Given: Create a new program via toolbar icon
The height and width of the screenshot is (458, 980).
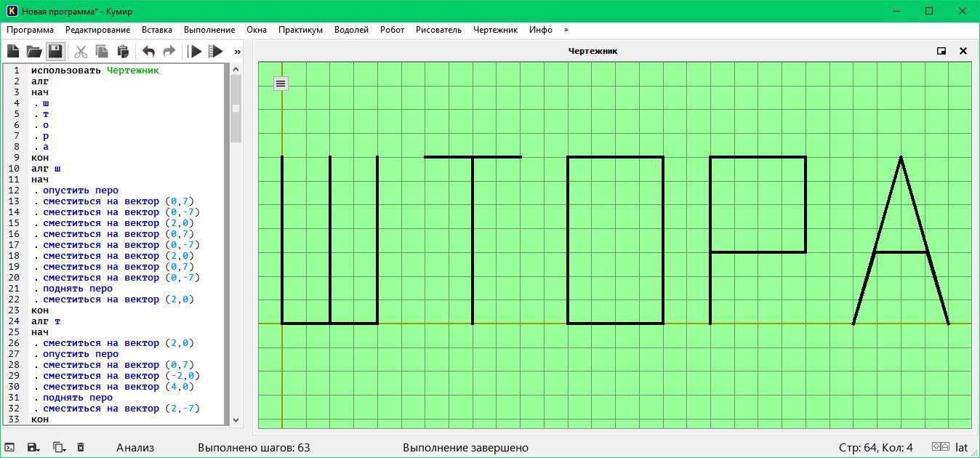Looking at the screenshot, I should pyautogui.click(x=13, y=51).
